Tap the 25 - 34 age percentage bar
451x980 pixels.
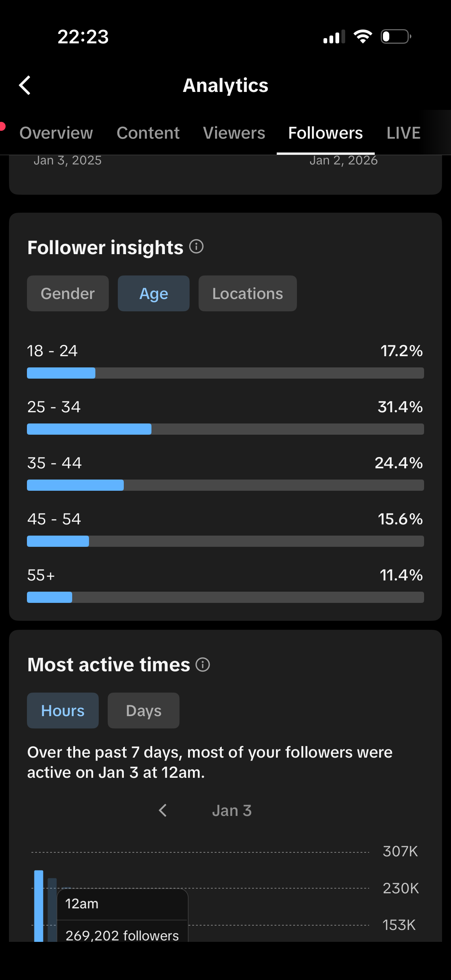[x=225, y=429]
